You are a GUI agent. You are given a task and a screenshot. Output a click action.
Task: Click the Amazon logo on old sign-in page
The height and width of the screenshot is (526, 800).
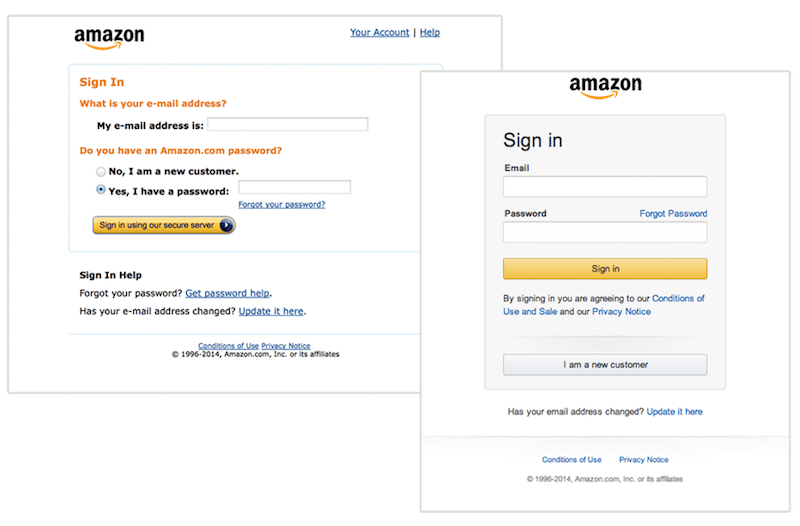109,39
